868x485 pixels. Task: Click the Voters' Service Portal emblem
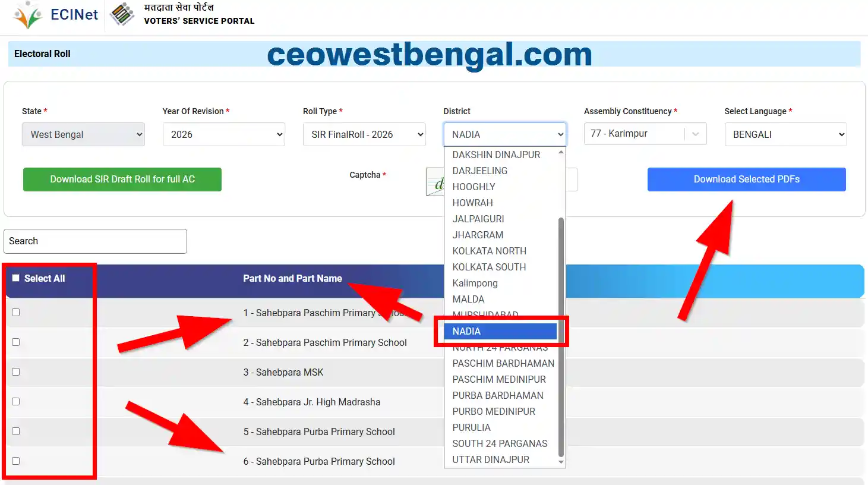122,14
